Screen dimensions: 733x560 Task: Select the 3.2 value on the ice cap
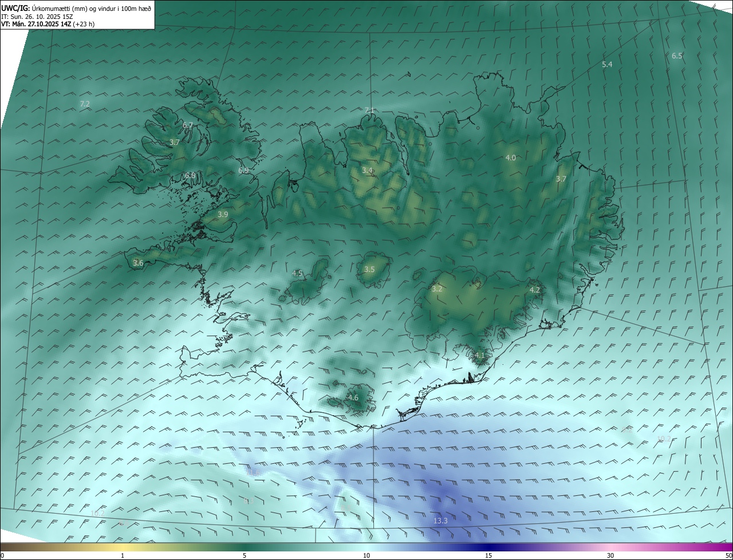pos(437,289)
